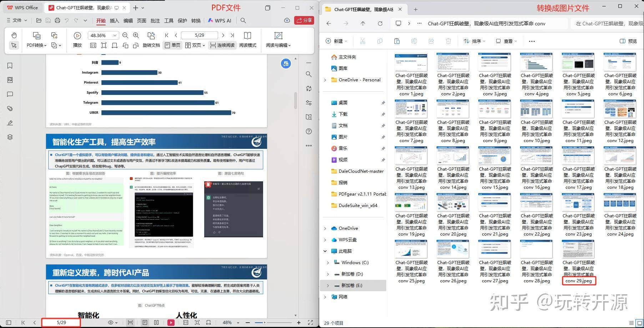Open the page thumbnails sidebar panel

click(x=10, y=80)
